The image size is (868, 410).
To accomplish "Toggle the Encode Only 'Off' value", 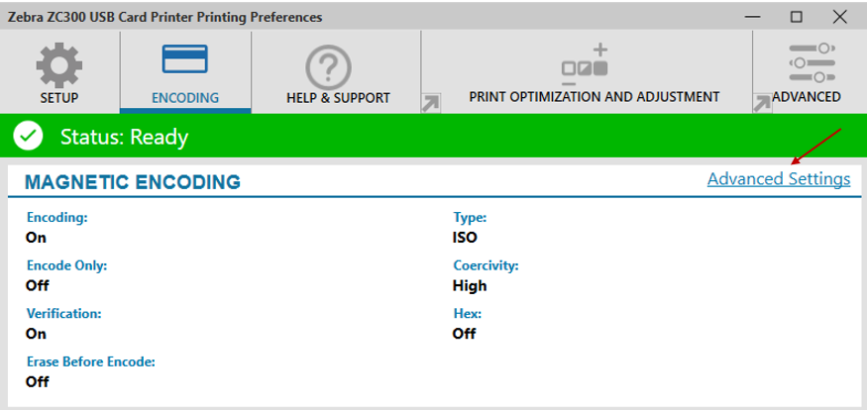I will pyautogui.click(x=37, y=285).
